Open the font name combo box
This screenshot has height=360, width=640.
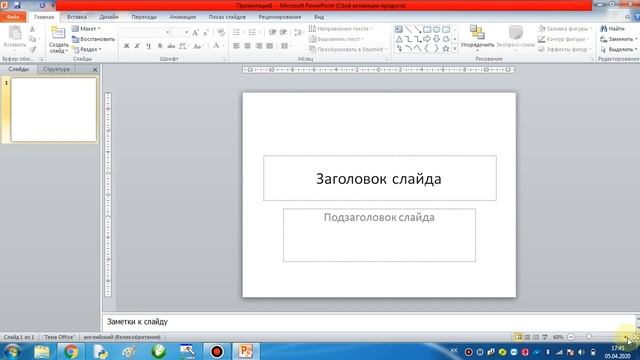(146, 32)
